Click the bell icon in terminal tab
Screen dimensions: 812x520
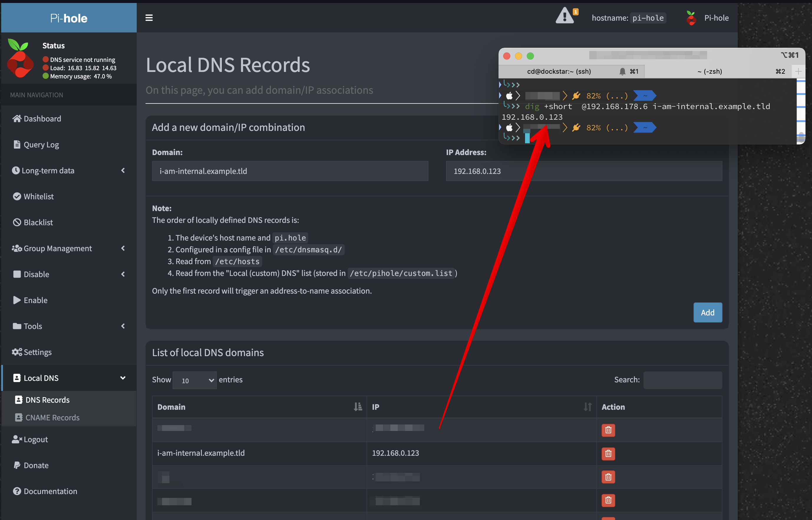[622, 71]
